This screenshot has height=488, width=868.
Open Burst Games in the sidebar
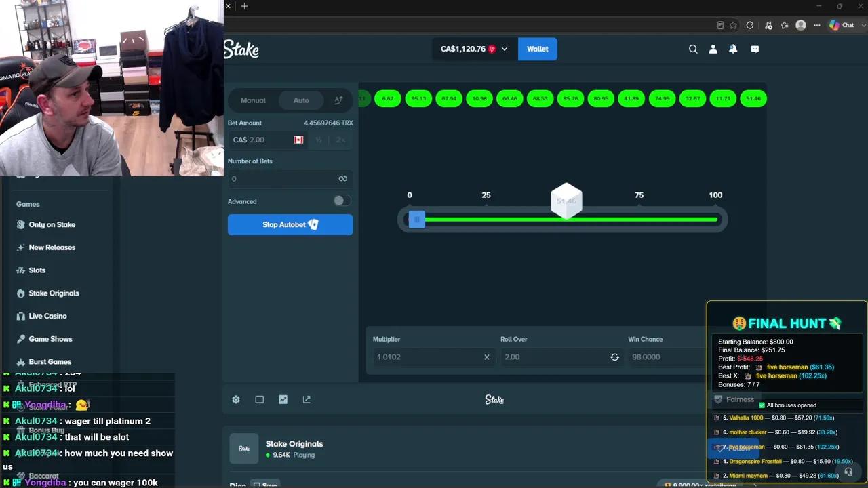click(x=50, y=362)
